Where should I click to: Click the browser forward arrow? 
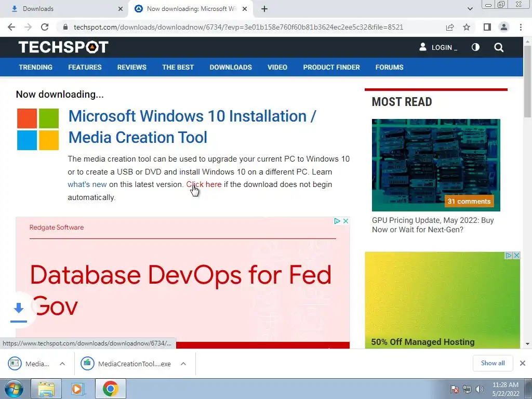pyautogui.click(x=28, y=27)
